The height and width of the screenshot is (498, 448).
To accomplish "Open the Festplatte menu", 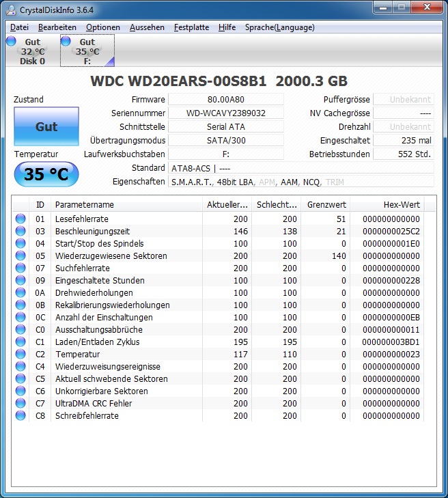I will [191, 27].
